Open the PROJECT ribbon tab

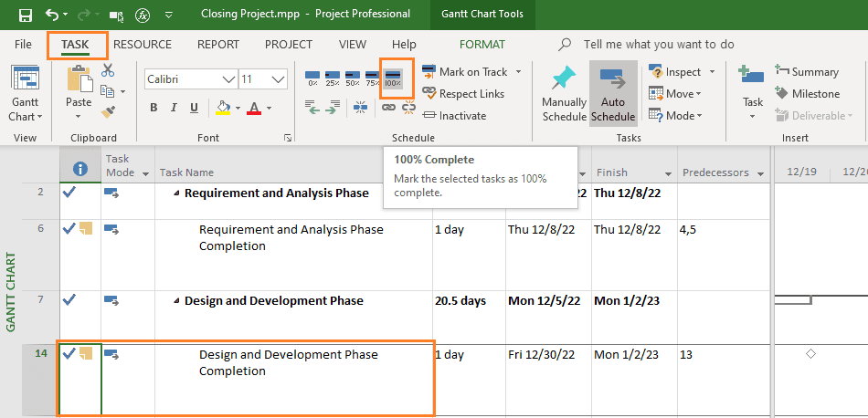(289, 44)
